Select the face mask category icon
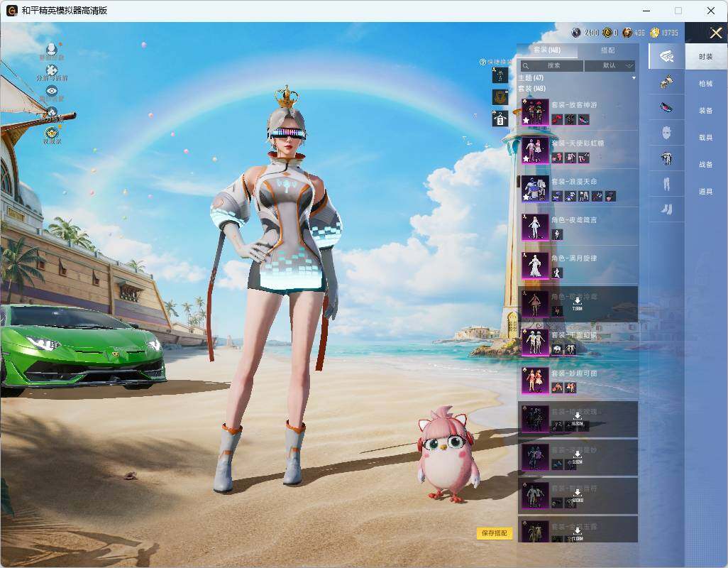The height and width of the screenshot is (568, 728). (667, 133)
